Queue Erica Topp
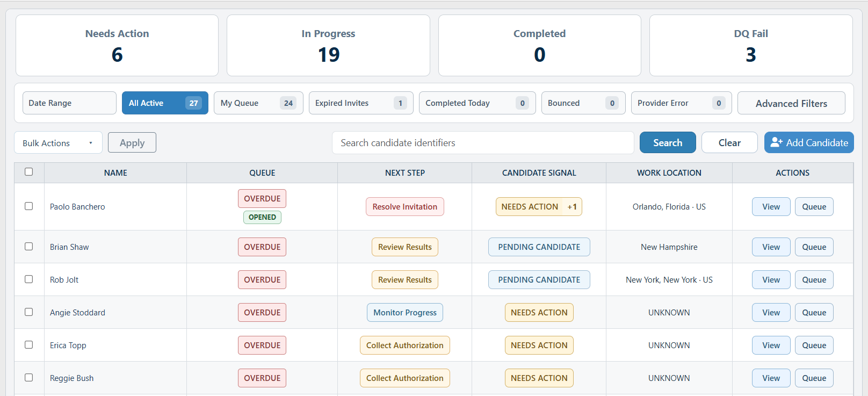The image size is (868, 396). [814, 345]
